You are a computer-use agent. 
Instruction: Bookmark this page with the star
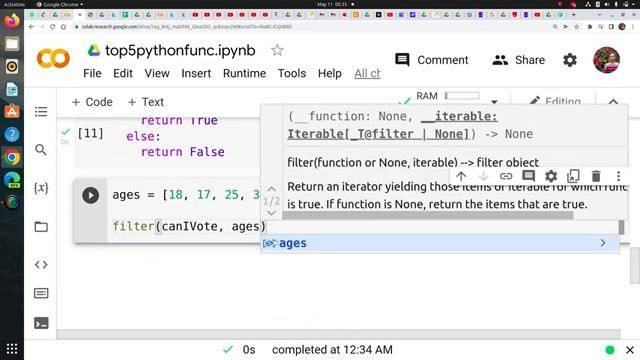coord(576,27)
